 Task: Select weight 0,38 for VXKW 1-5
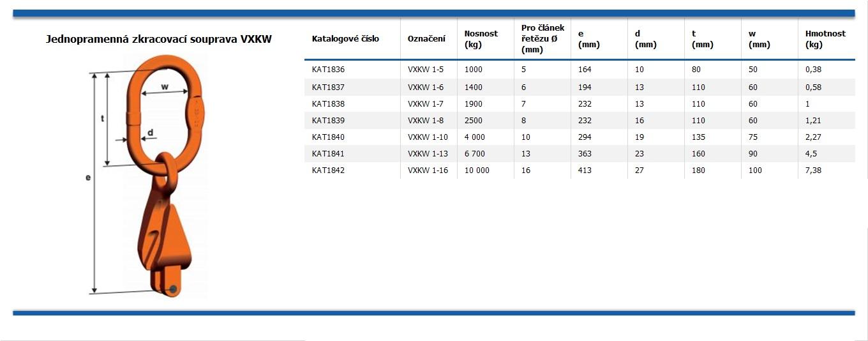tap(813, 69)
